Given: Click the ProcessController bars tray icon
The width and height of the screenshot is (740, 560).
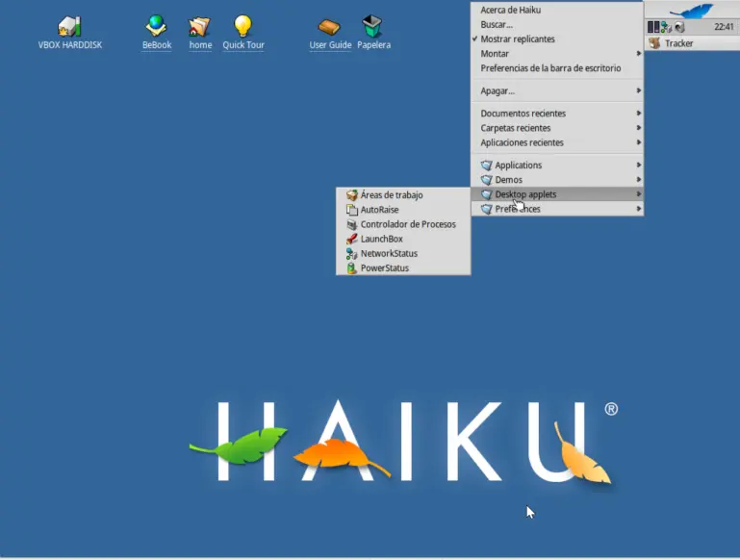Looking at the screenshot, I should click(x=653, y=27).
